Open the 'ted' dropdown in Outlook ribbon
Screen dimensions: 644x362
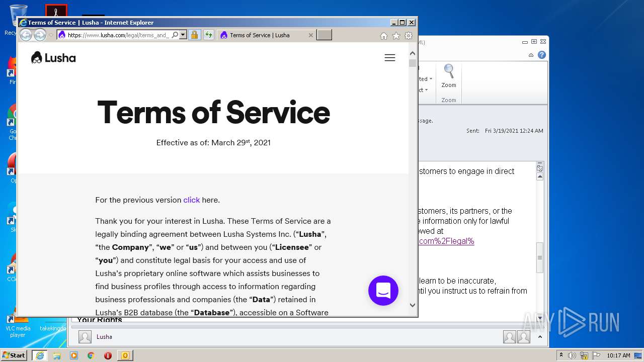click(426, 79)
